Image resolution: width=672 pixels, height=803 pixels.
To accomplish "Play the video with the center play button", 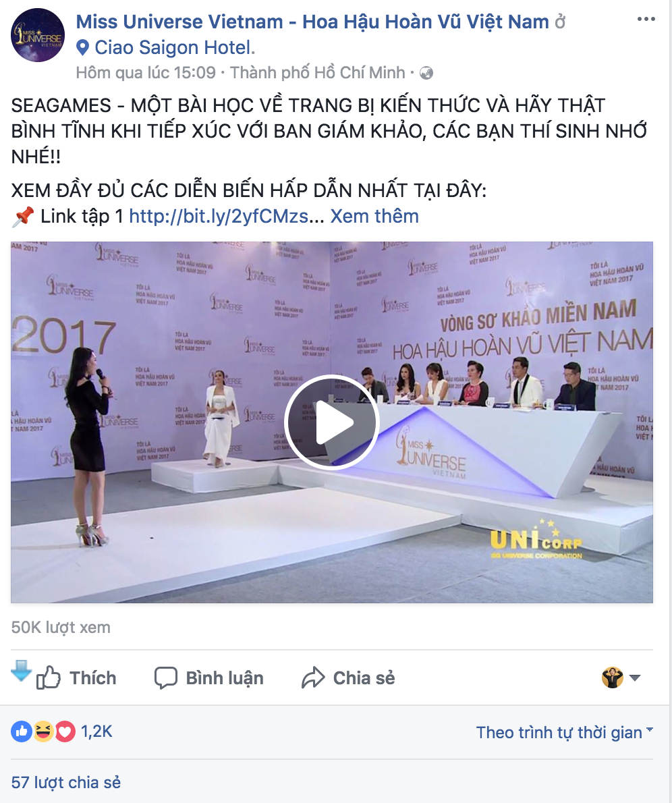I will pos(332,422).
